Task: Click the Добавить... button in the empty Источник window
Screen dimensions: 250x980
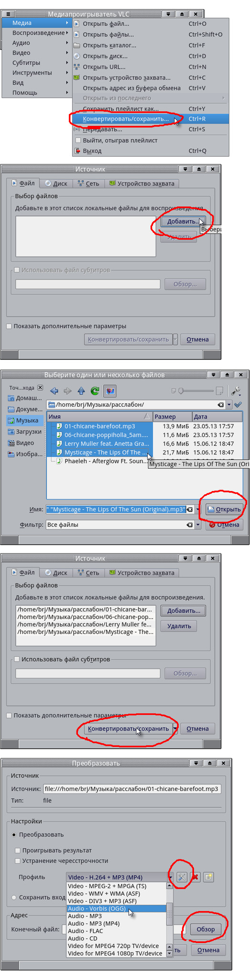Action: coord(184,222)
